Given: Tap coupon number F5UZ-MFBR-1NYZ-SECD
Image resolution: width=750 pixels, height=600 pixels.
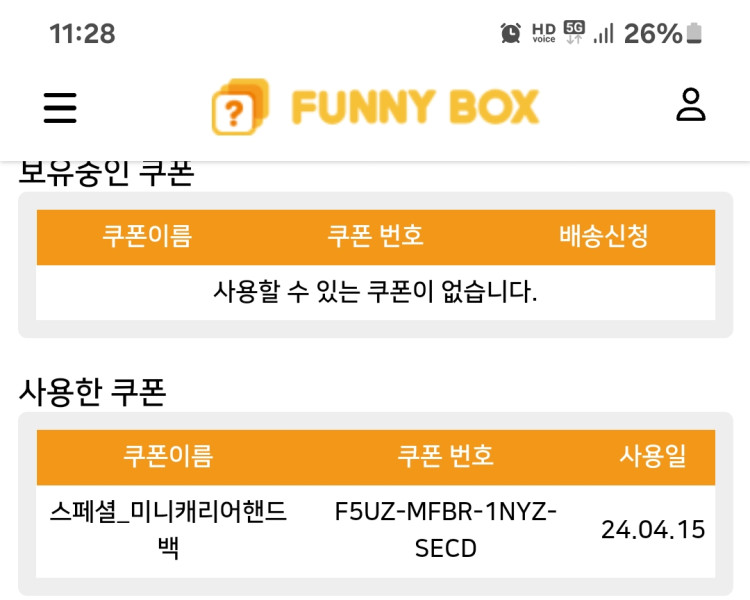Looking at the screenshot, I should pos(446,530).
